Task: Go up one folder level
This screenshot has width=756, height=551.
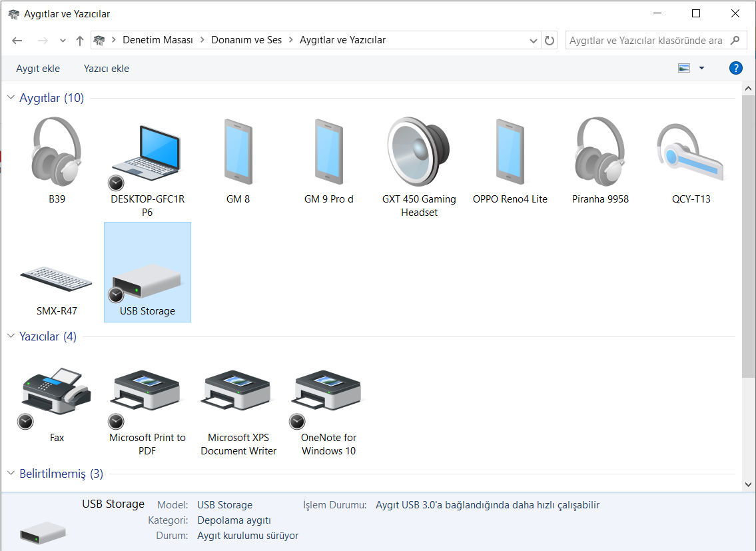Action: (x=80, y=41)
